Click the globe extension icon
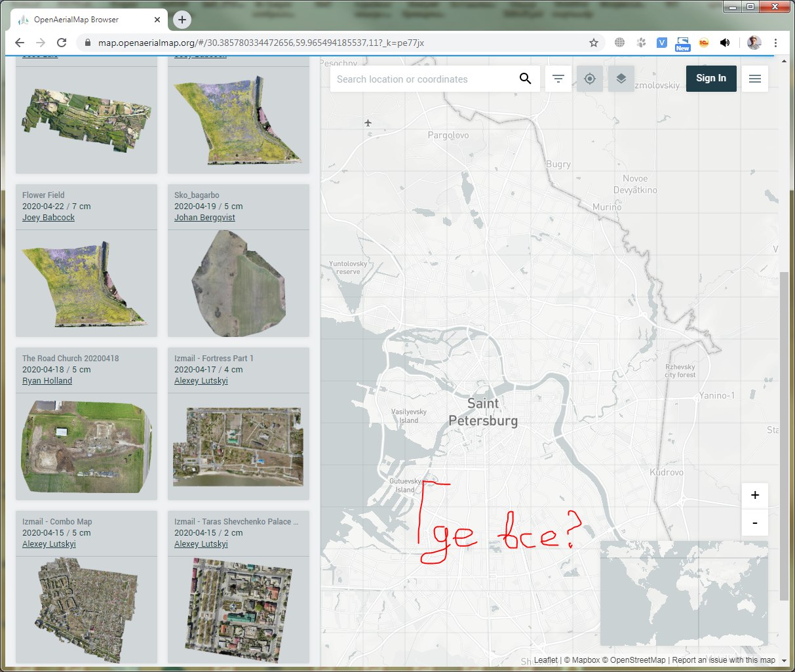This screenshot has width=795, height=672. click(619, 43)
